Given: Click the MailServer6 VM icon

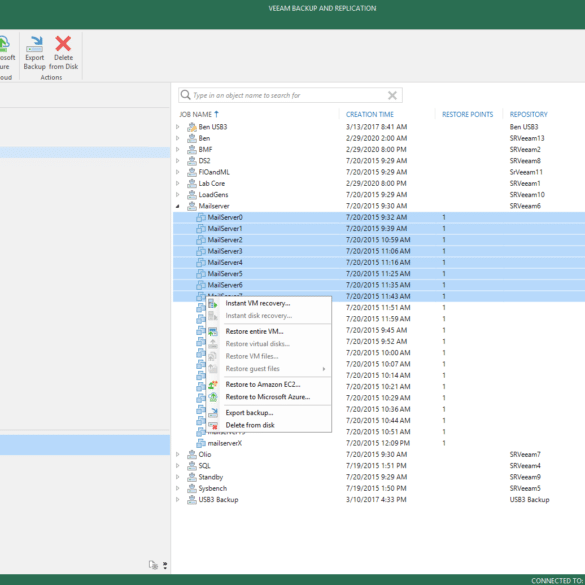Looking at the screenshot, I should click(201, 285).
